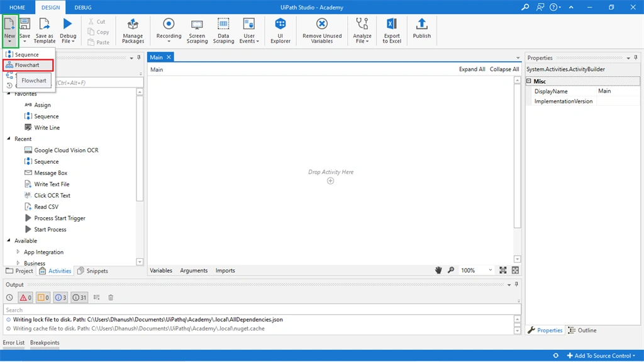Click fit to screen icon

tap(502, 270)
